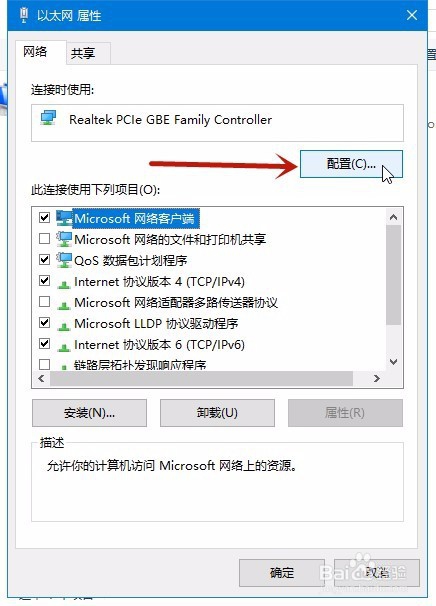Uncheck Internet 协议版本 4 (TCP/IPv4)
Image resolution: width=436 pixels, height=606 pixels.
click(x=44, y=280)
